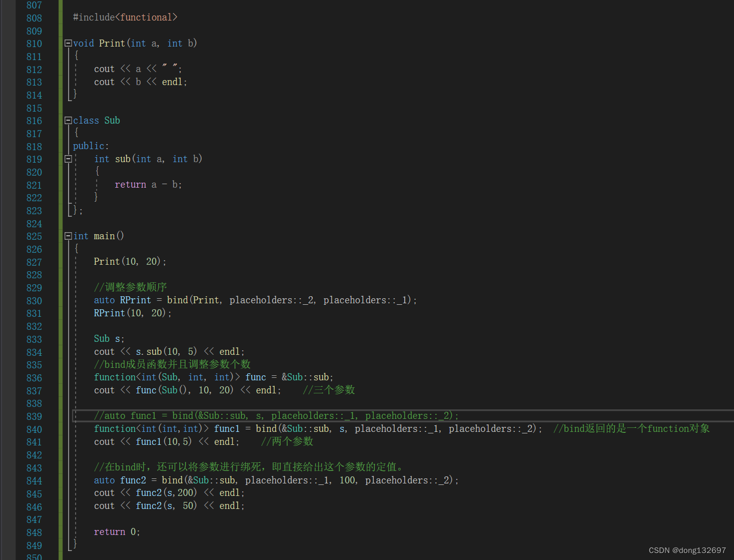Click line number 808 in the gutter
This screenshot has height=560, width=734.
point(34,18)
